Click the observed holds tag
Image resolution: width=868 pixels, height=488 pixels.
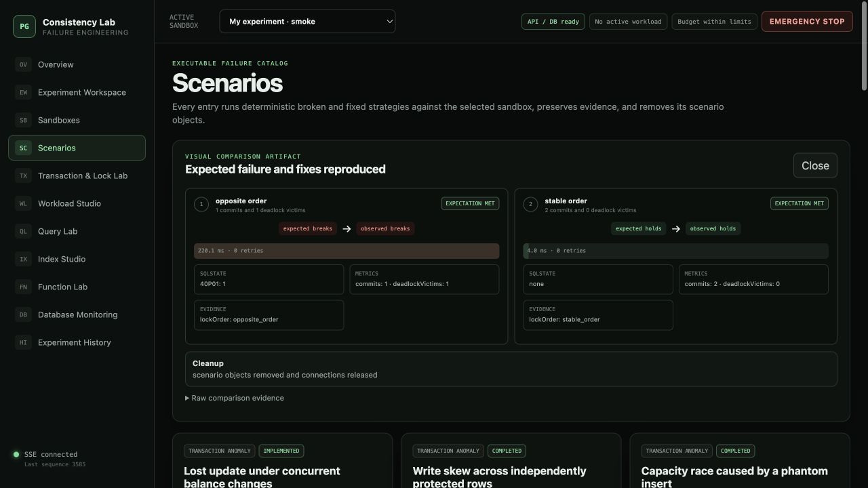(x=713, y=228)
